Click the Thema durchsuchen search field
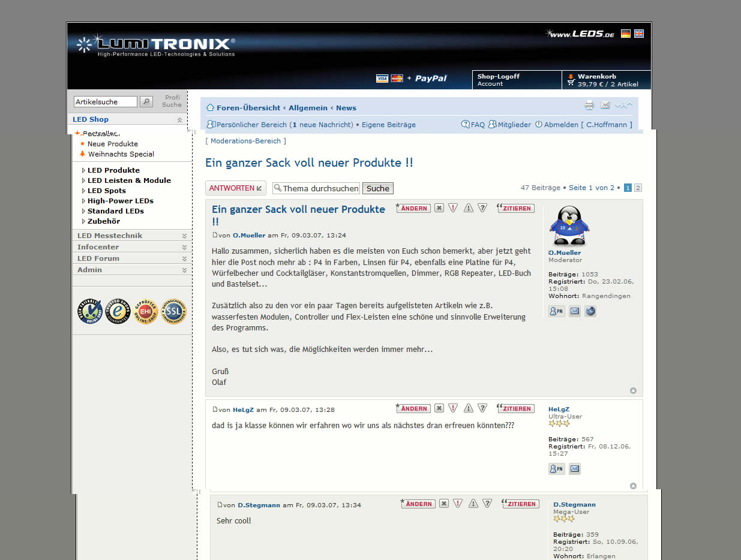Viewport: 741px width, 560px height. coord(320,188)
